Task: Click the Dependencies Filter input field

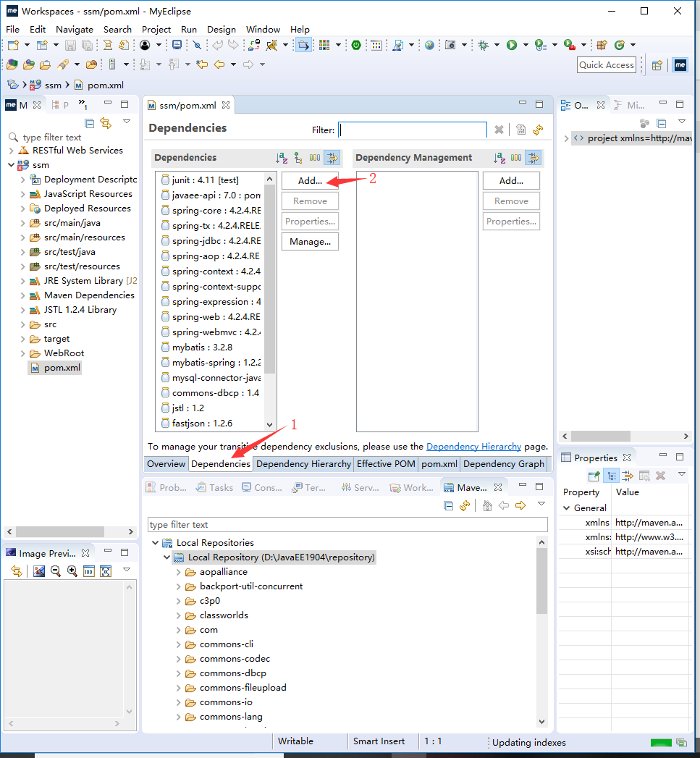Action: (x=413, y=130)
